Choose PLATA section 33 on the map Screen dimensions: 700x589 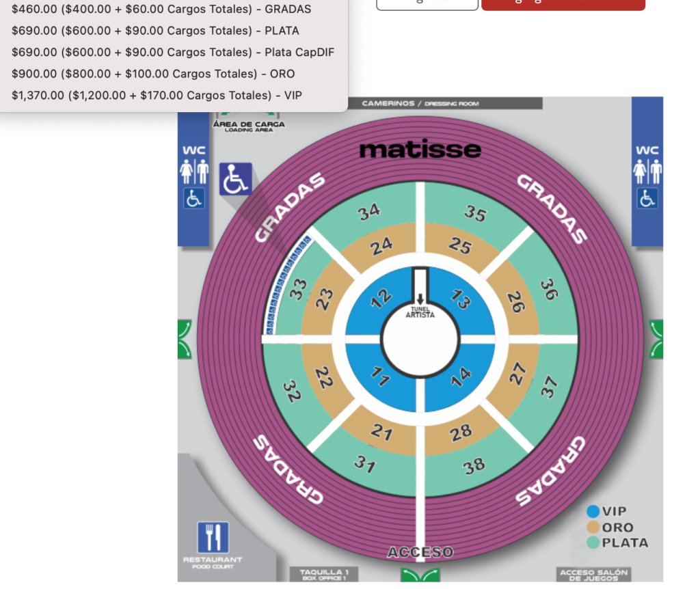298,290
